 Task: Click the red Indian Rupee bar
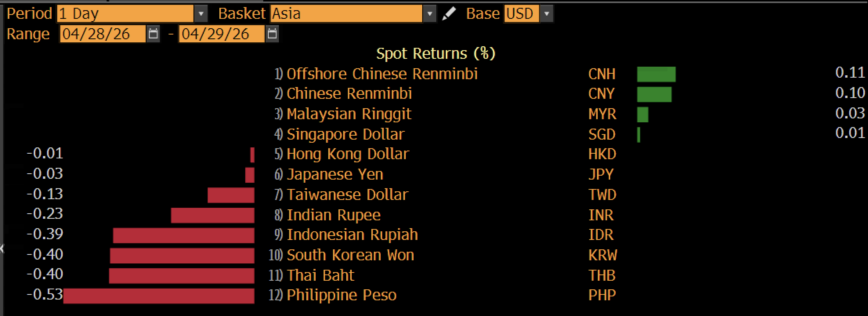click(x=213, y=215)
